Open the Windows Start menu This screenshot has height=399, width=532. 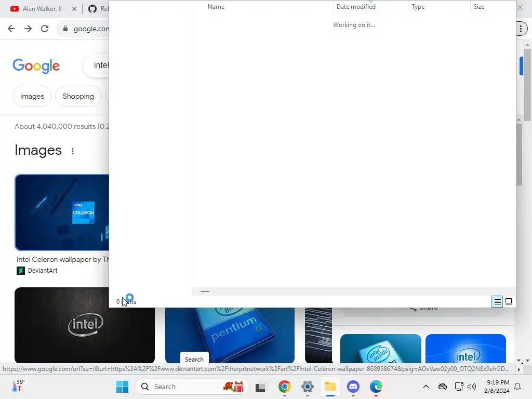(122, 387)
